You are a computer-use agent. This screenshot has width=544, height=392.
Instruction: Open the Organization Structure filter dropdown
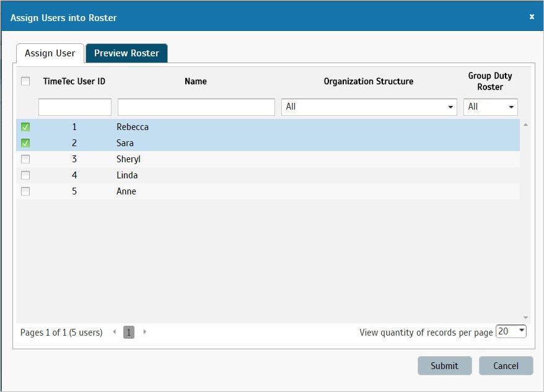coord(369,107)
